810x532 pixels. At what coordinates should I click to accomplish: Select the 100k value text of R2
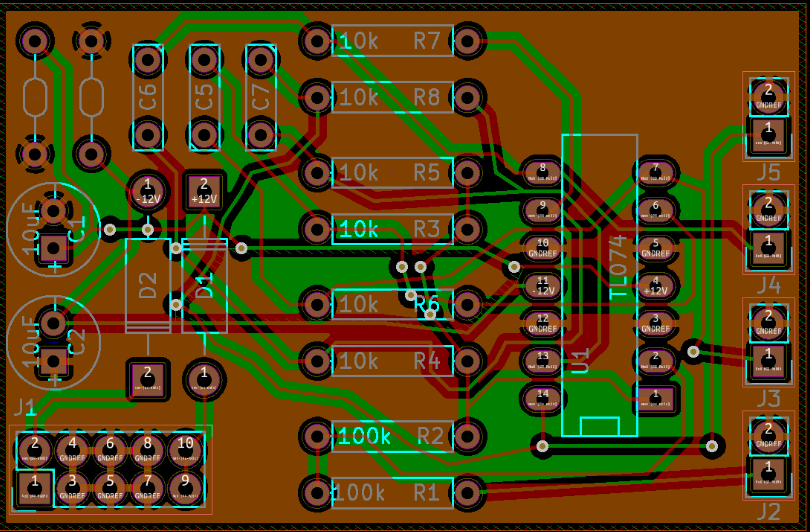(x=364, y=436)
